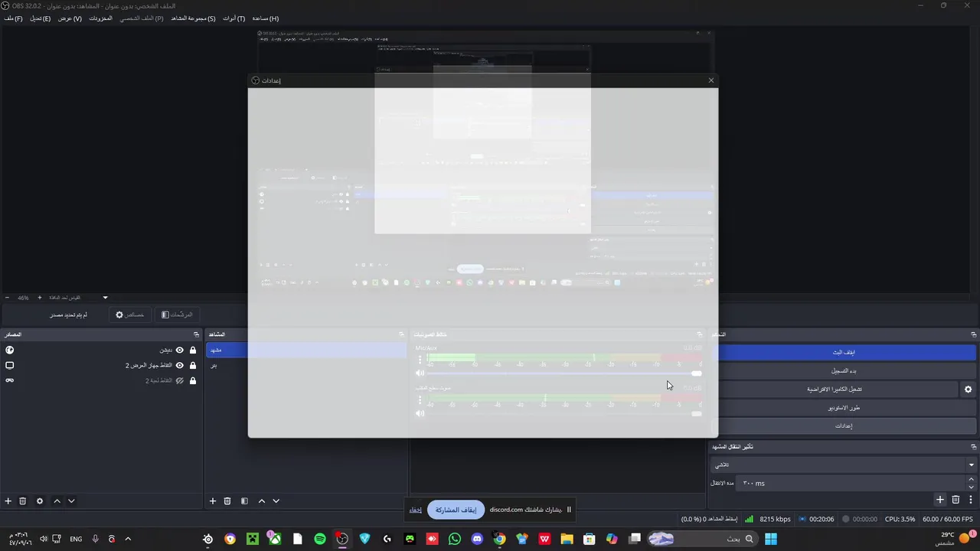Pause Discord screen sharing with pause icon
This screenshot has width=980, height=551.
tap(569, 510)
